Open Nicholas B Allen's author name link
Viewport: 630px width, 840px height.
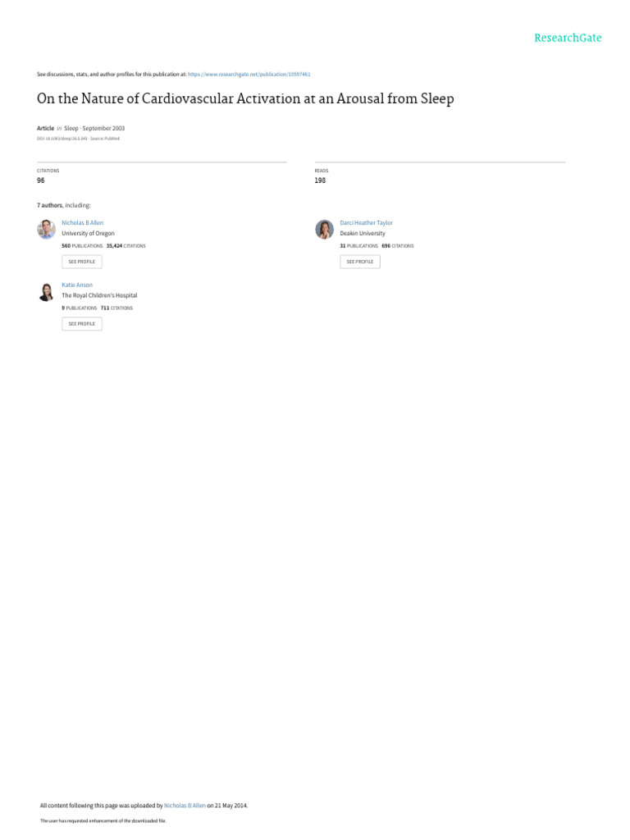pyautogui.click(x=83, y=223)
